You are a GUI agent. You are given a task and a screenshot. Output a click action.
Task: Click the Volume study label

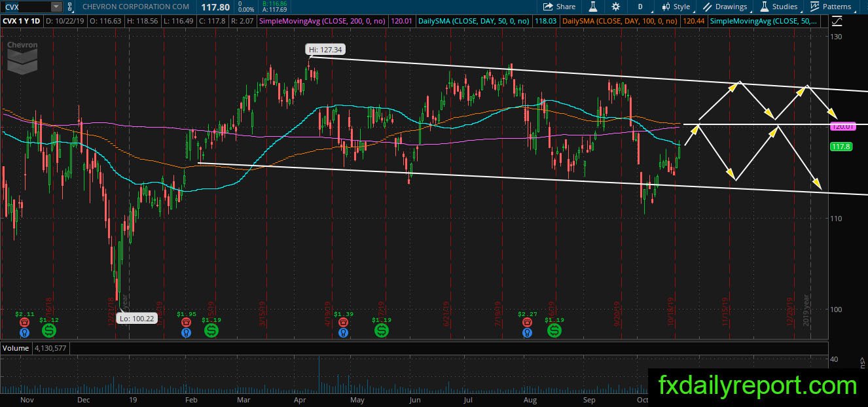coord(15,348)
